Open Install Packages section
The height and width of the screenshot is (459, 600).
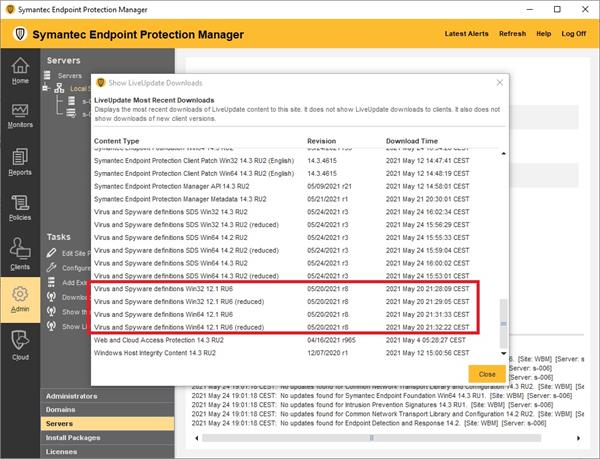tap(107, 438)
